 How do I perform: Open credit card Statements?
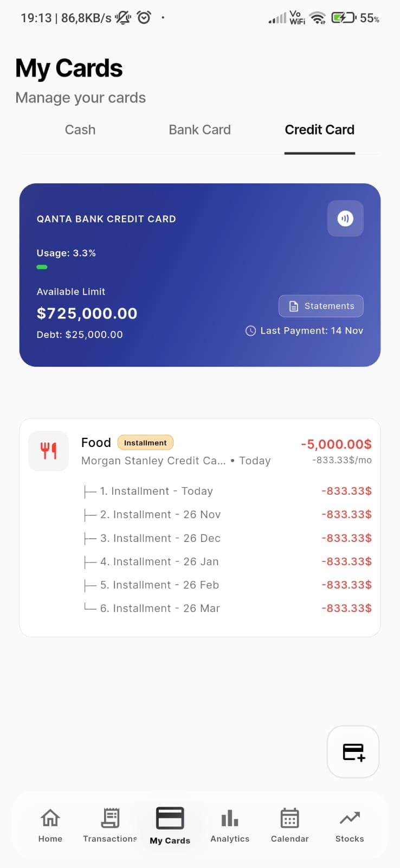[x=321, y=306]
